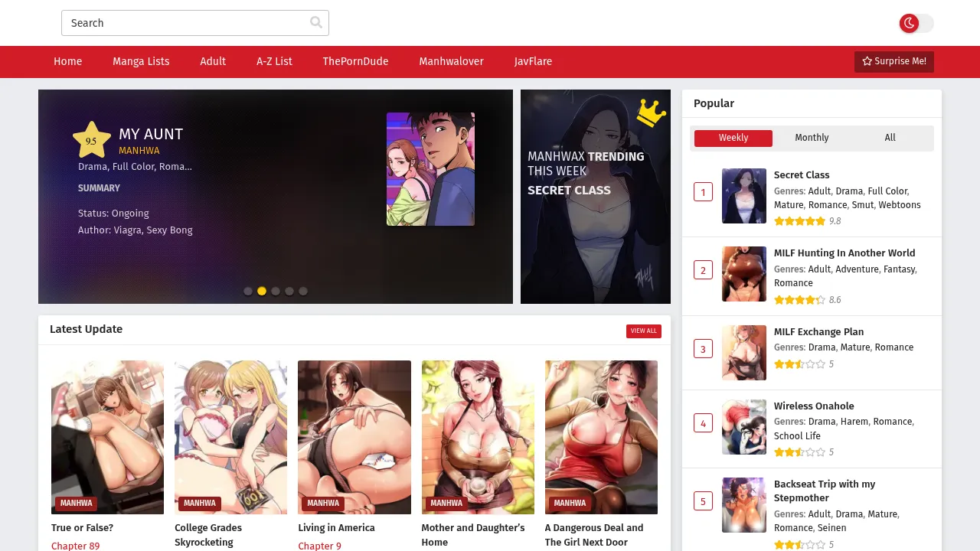Switch Popular list to Monthly tab

coord(812,138)
